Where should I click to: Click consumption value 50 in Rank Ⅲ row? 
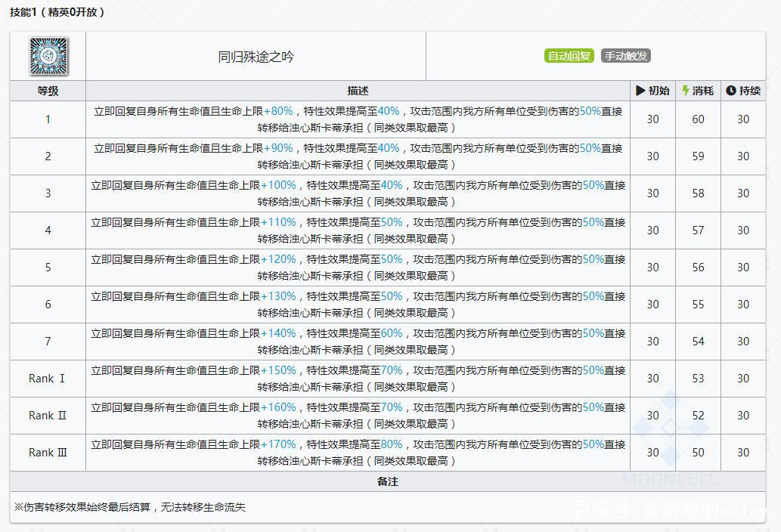(x=698, y=453)
